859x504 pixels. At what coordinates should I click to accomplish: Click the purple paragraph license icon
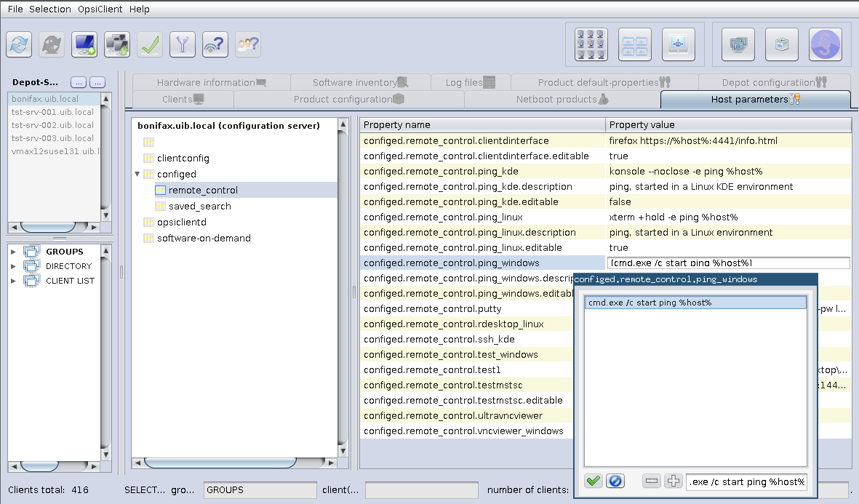826,44
